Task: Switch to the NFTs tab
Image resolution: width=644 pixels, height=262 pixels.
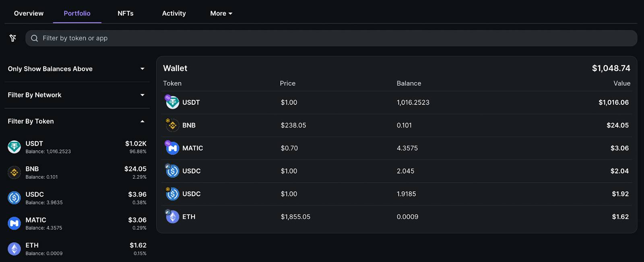Action: (x=125, y=13)
